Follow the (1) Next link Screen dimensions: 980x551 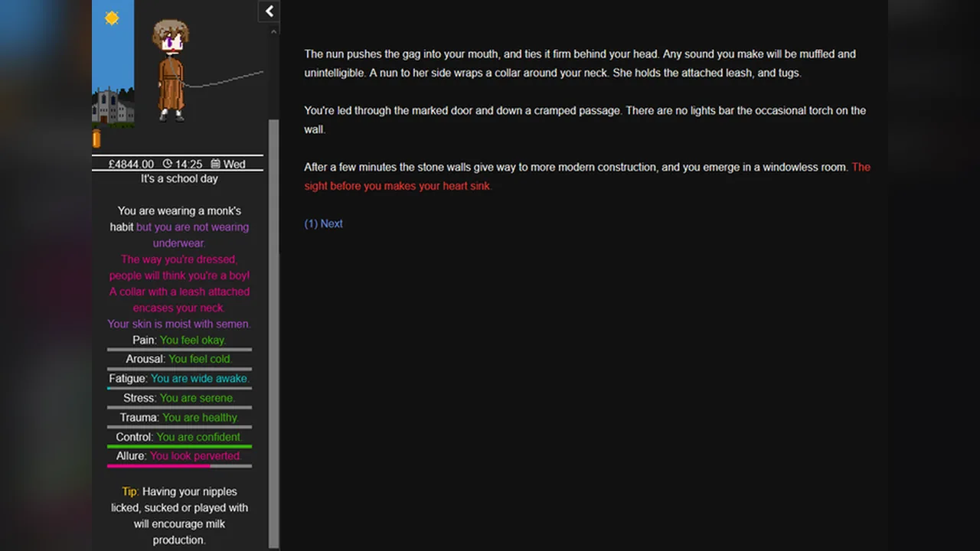pyautogui.click(x=323, y=223)
